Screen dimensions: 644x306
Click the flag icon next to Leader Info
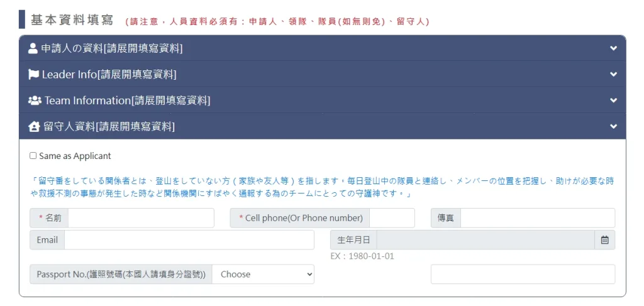33,74
